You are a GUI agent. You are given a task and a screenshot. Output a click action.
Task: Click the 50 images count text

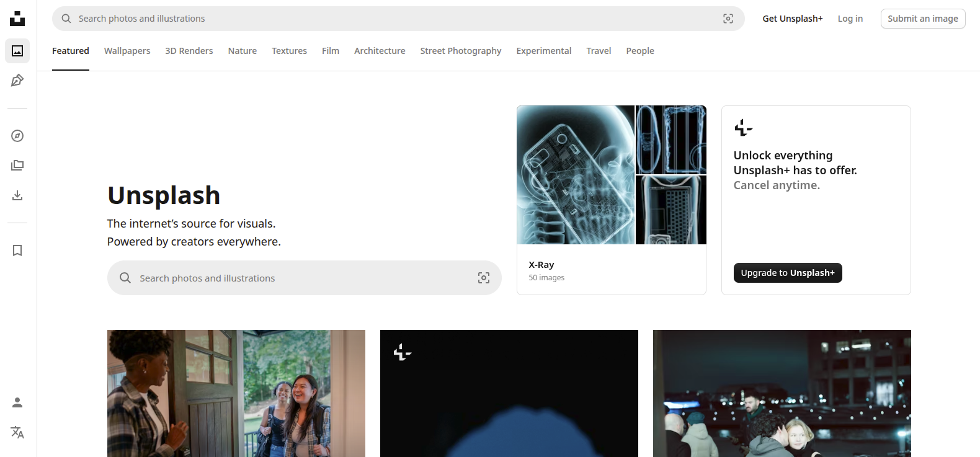tap(546, 278)
